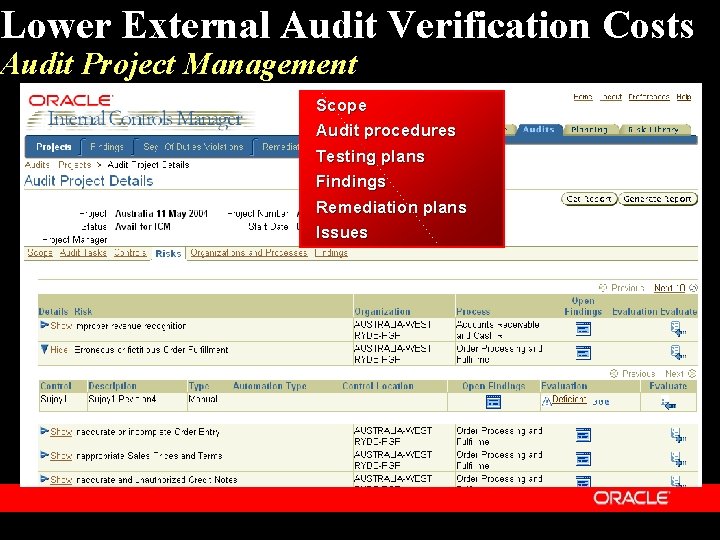
Task: Click the Control Location column header
Action: pos(378,386)
